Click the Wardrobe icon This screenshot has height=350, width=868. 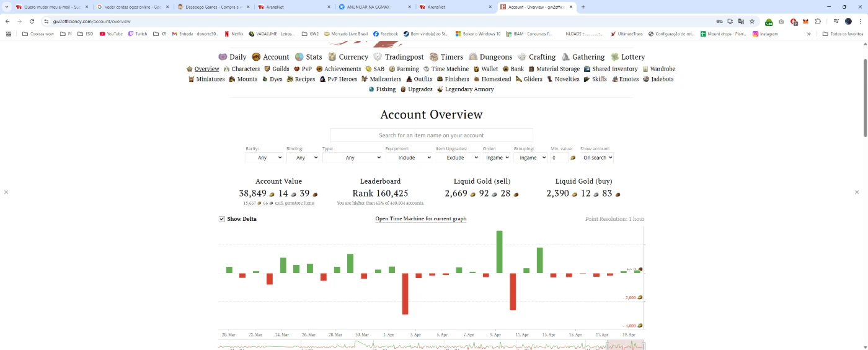645,69
